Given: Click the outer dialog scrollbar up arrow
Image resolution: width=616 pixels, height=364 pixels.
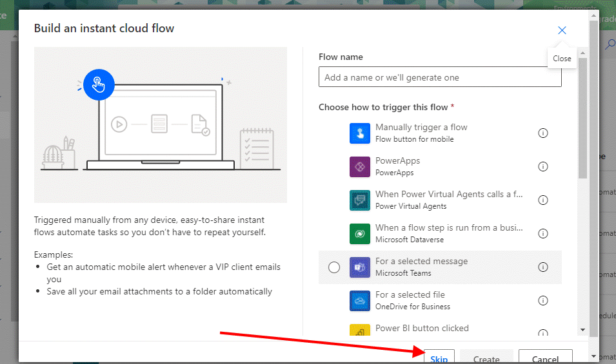Looking at the screenshot, I should point(593,15).
